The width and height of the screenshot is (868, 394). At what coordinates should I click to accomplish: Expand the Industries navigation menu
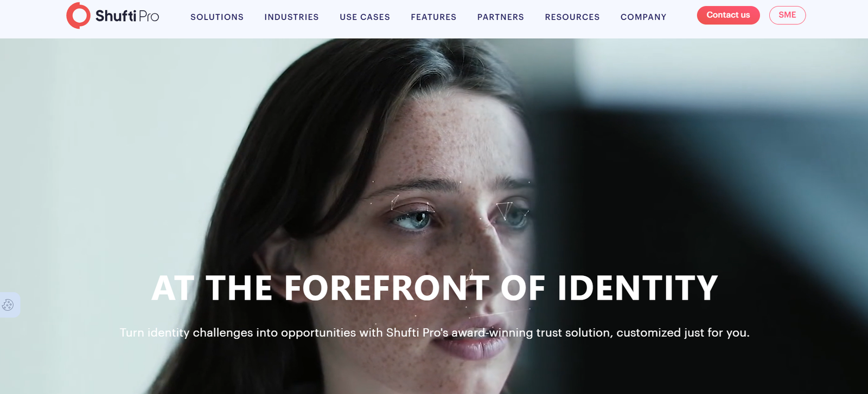pos(291,17)
